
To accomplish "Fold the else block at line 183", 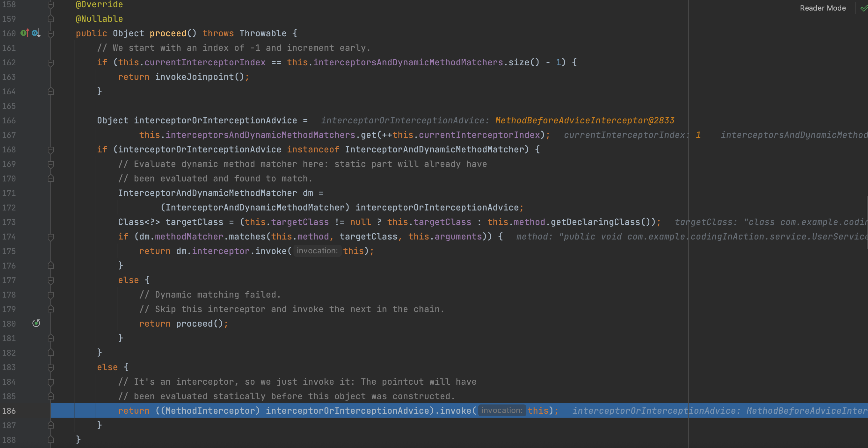I will [x=51, y=367].
